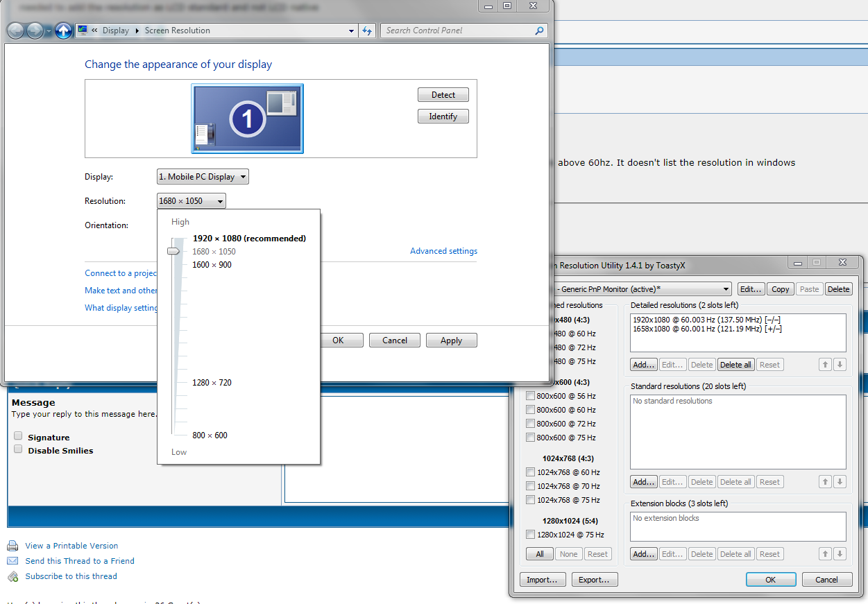
Task: Select 1920 × 1080 (recommended) resolution
Action: point(249,239)
